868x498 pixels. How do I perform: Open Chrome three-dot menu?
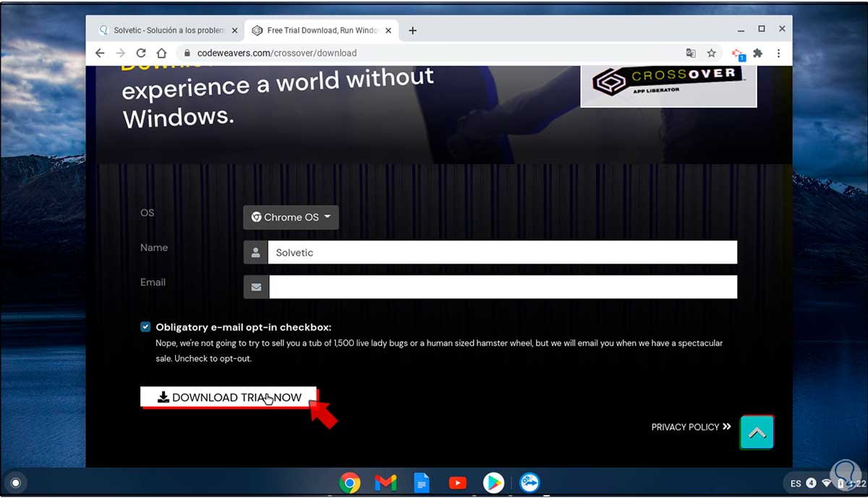pos(778,53)
